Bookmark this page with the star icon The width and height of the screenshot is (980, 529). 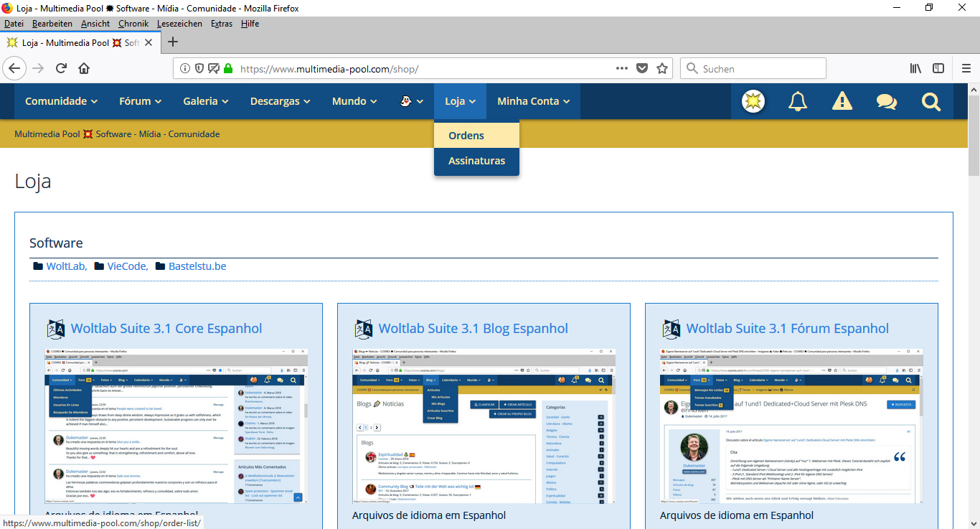pos(661,69)
